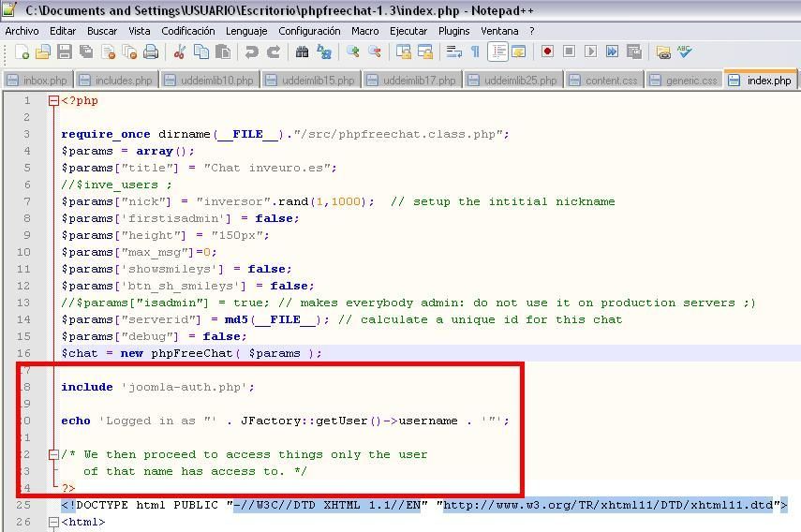Screen dimensions: 801x532
Task: Click 'JFactory::getUser()->username' in the echo line
Action: point(349,421)
